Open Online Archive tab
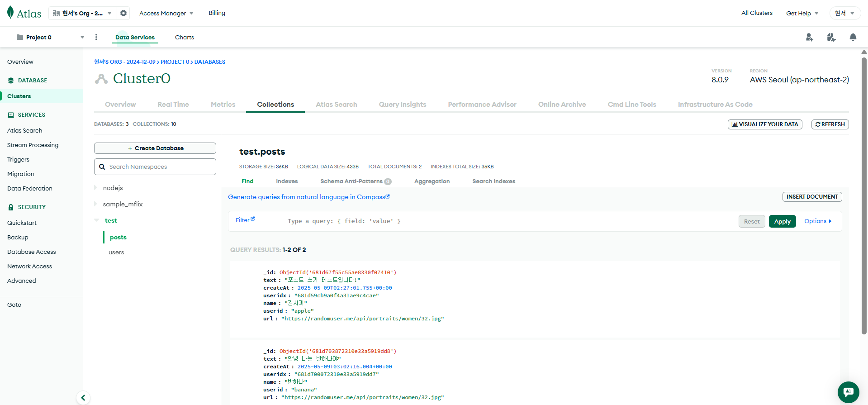Screen dimensions: 868x405 (562, 104)
